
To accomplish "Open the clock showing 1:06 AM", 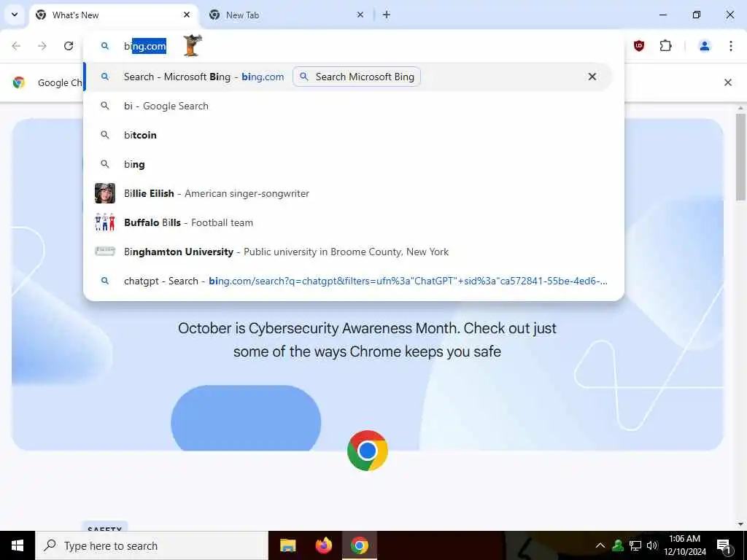I will [x=685, y=545].
